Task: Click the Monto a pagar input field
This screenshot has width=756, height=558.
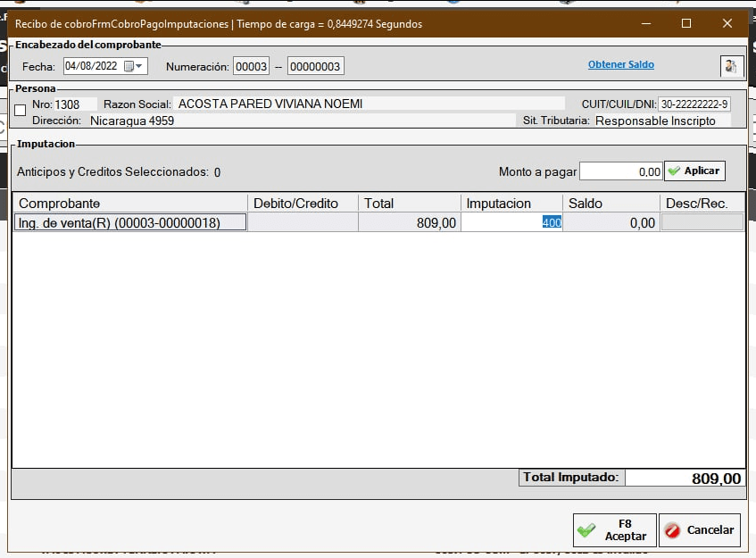Action: tap(620, 171)
